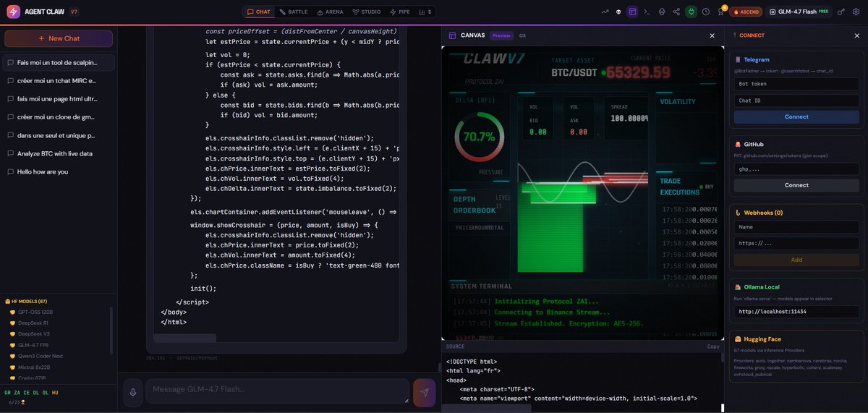Open chat 'créer moi un clone de gm...'

click(59, 117)
